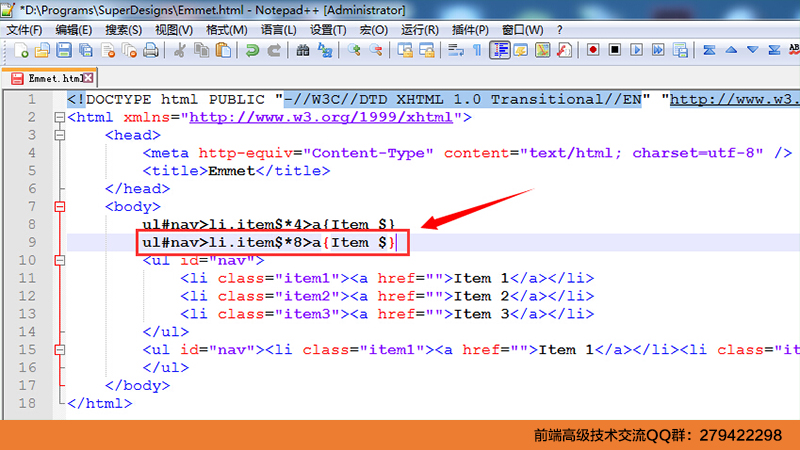Click the user defined language icon
The width and height of the screenshot is (800, 450).
pos(521,50)
